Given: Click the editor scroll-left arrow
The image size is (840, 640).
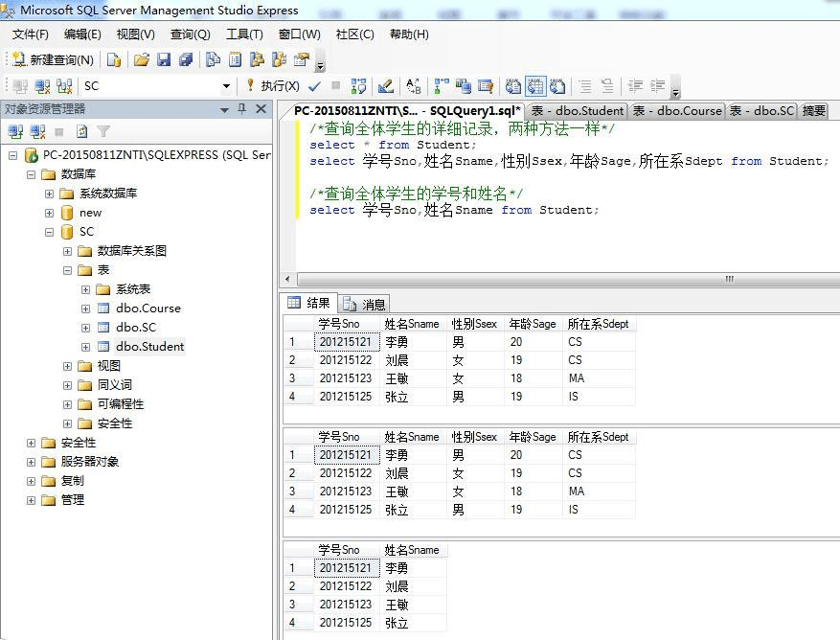Looking at the screenshot, I should [x=287, y=279].
